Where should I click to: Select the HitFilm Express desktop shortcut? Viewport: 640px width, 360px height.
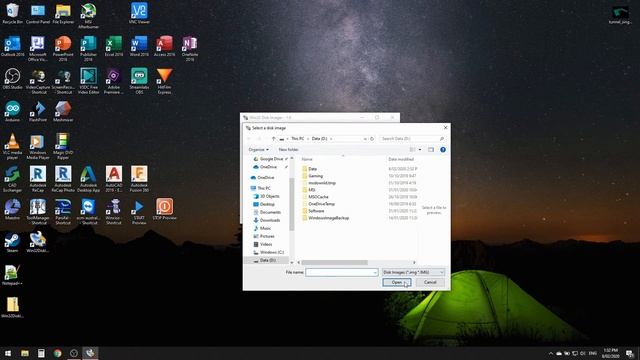pyautogui.click(x=164, y=81)
